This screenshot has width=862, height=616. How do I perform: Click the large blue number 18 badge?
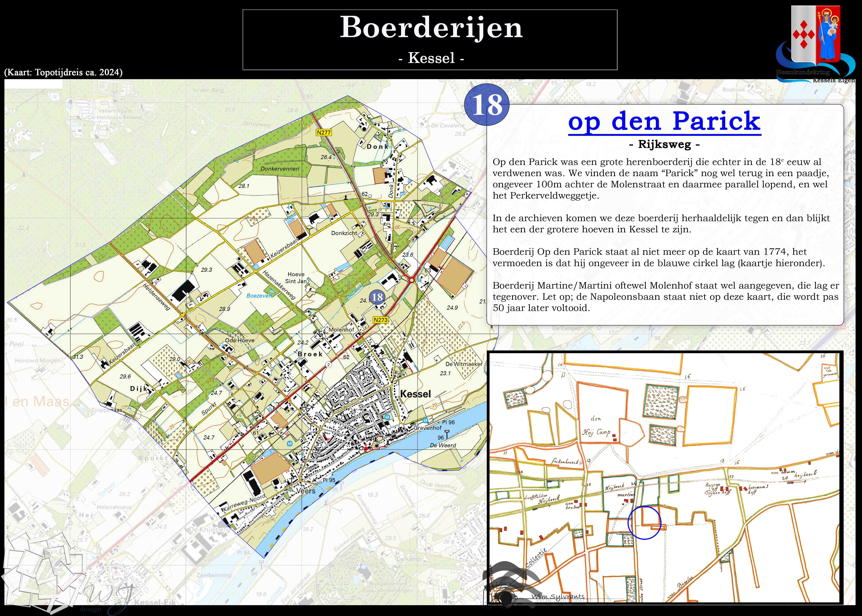487,105
